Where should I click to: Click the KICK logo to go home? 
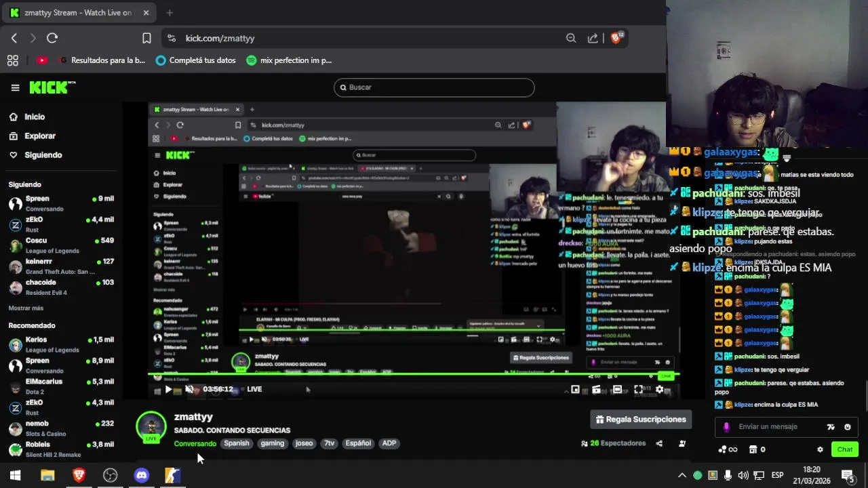(52, 87)
